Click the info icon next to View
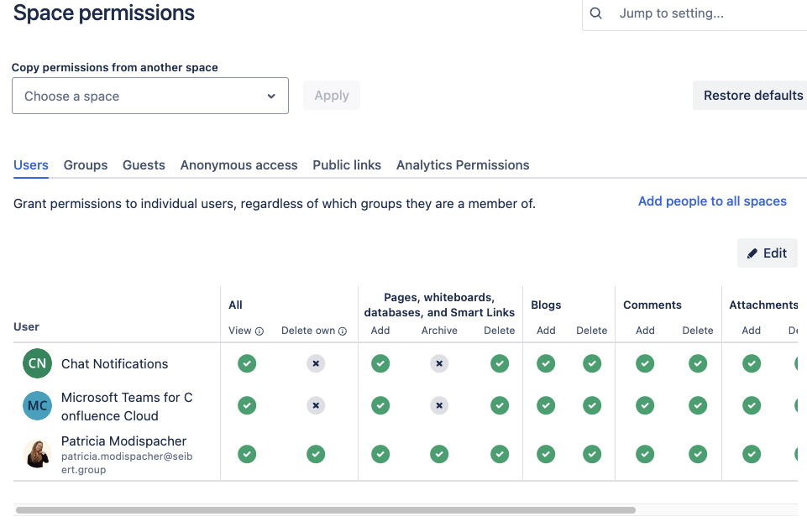 pyautogui.click(x=258, y=331)
